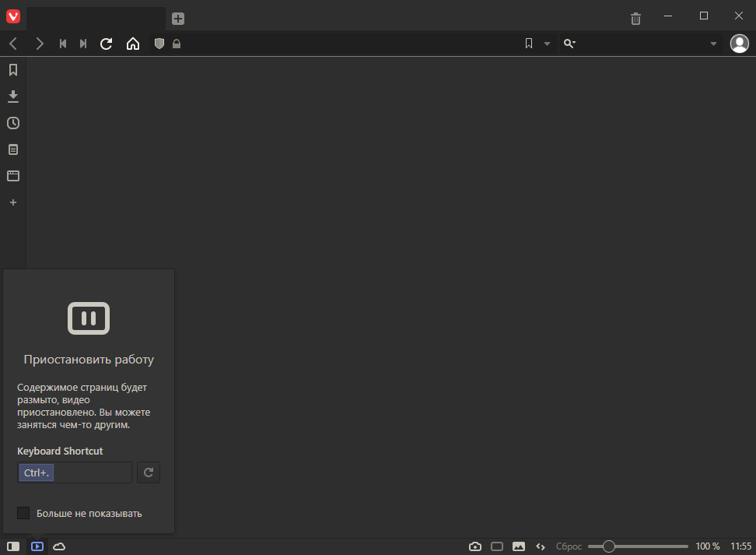Toggle tab tiling icon
The height and width of the screenshot is (555, 756).
click(496, 546)
